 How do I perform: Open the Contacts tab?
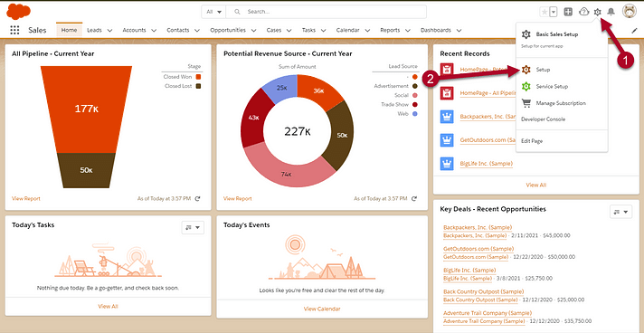pos(178,30)
